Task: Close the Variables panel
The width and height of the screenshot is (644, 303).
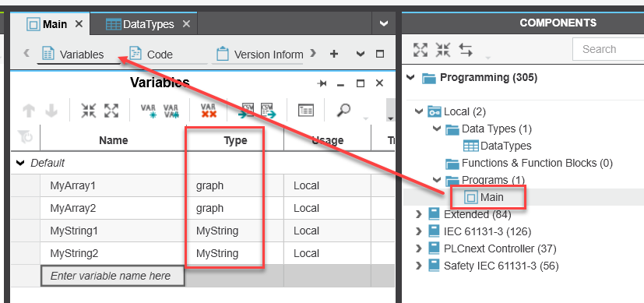Action: [379, 83]
